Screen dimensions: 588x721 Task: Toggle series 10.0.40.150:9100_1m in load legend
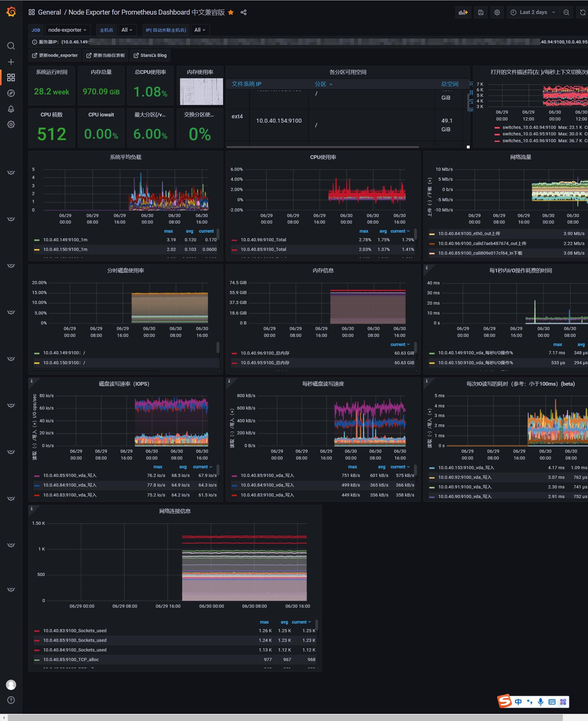(65, 249)
